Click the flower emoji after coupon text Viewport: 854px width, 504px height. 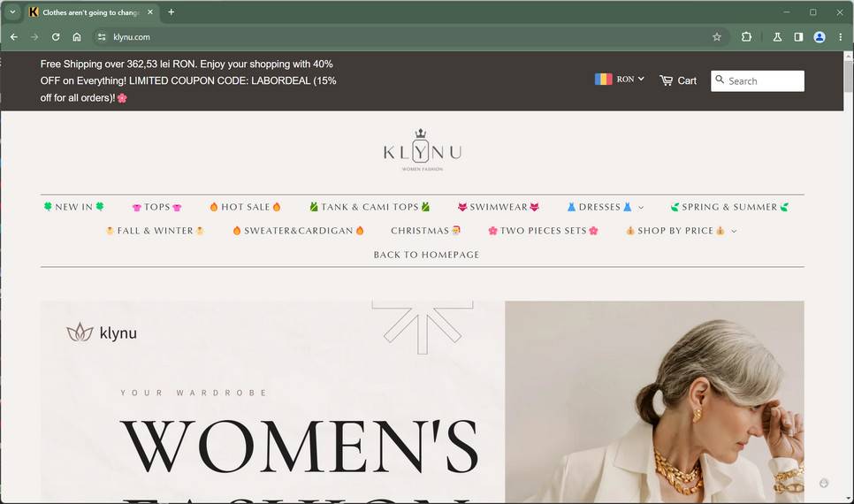122,98
